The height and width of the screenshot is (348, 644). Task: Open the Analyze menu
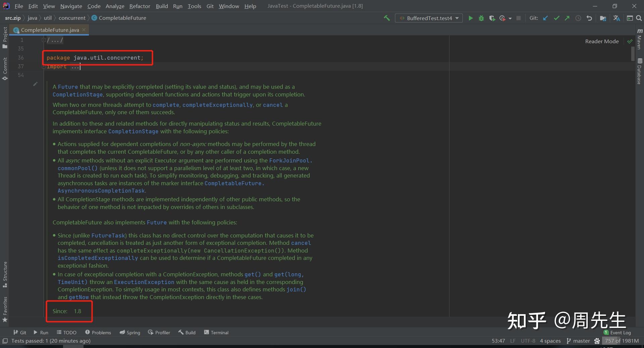pyautogui.click(x=115, y=6)
